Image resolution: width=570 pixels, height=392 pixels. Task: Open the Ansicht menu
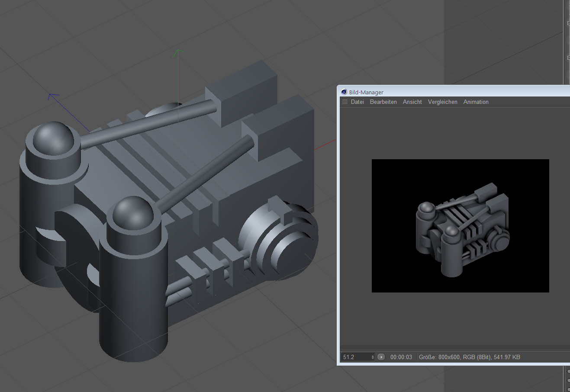click(x=412, y=102)
